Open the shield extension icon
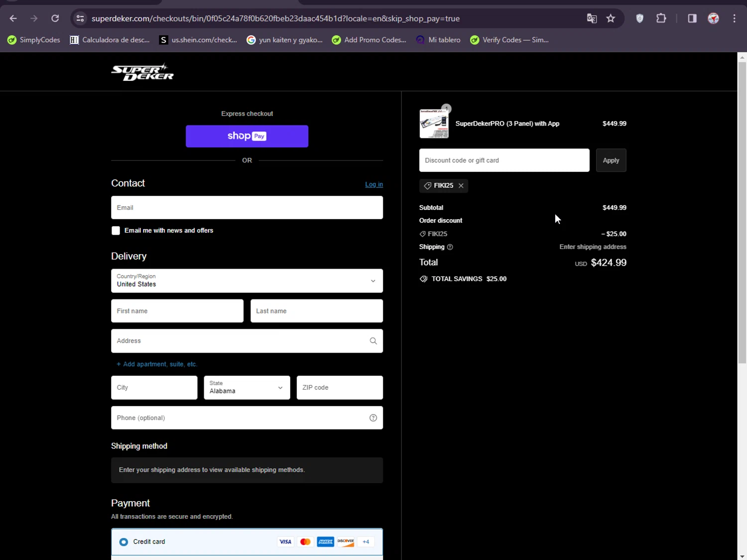Viewport: 747px width, 560px height. pos(640,18)
